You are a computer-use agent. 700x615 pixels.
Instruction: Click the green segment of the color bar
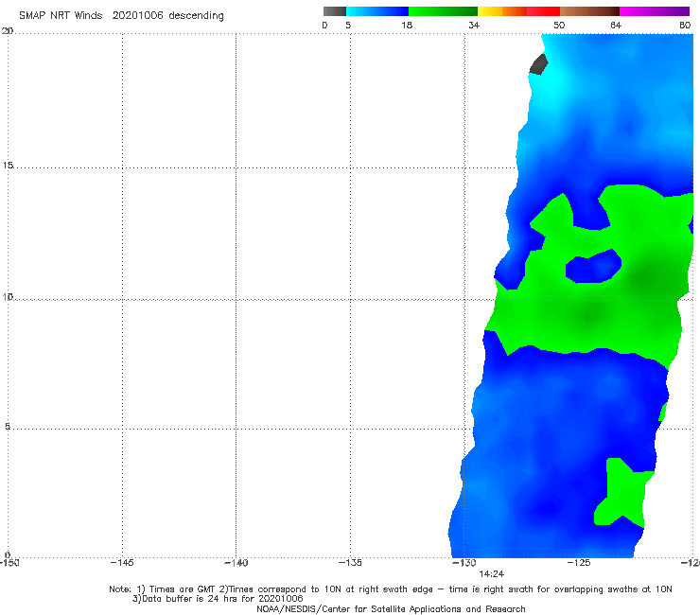[x=443, y=11]
